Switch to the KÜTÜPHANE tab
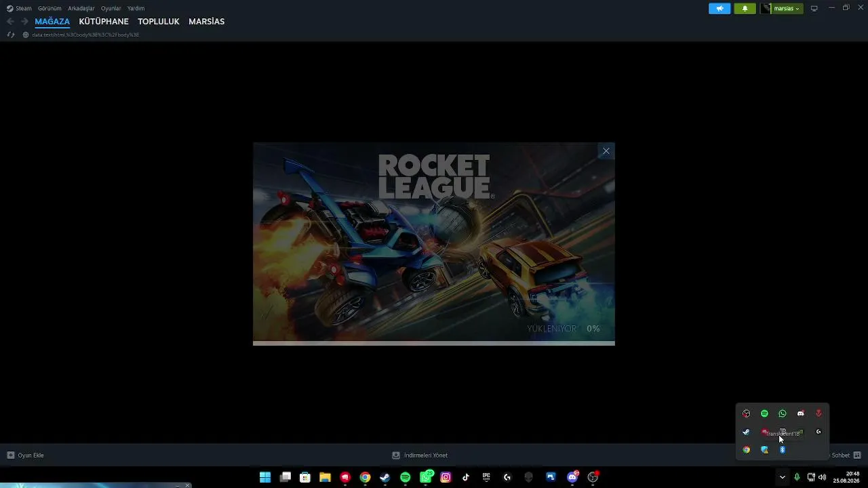 (x=104, y=22)
